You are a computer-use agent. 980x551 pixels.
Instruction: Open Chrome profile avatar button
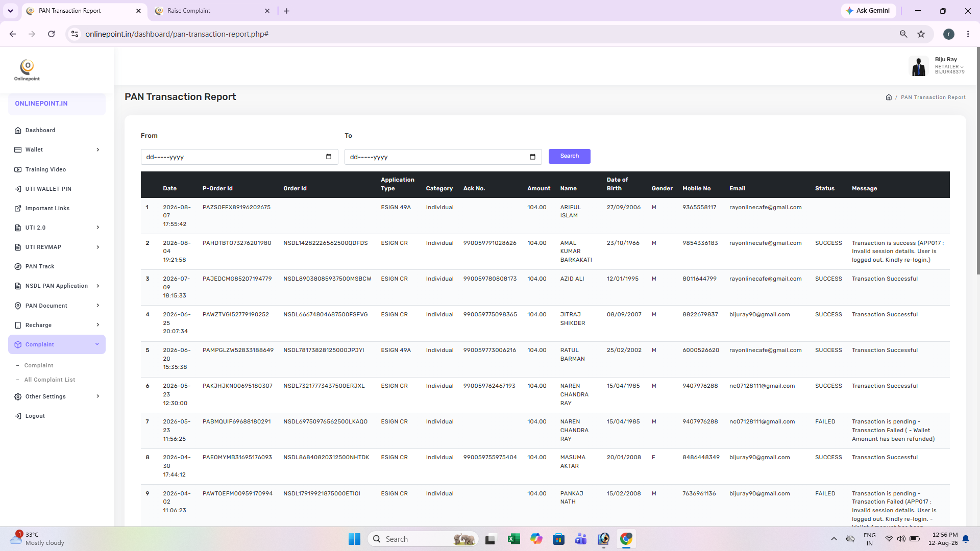[949, 34]
